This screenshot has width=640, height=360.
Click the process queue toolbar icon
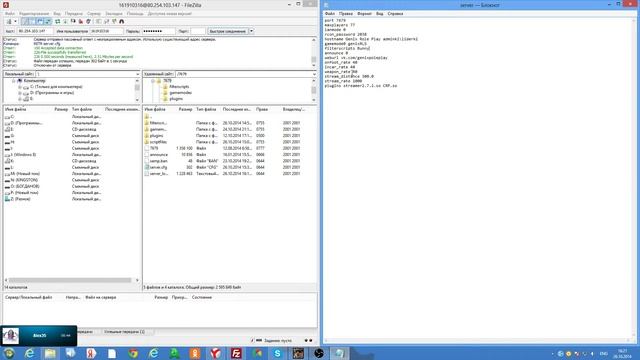pyautogui.click(x=65, y=21)
